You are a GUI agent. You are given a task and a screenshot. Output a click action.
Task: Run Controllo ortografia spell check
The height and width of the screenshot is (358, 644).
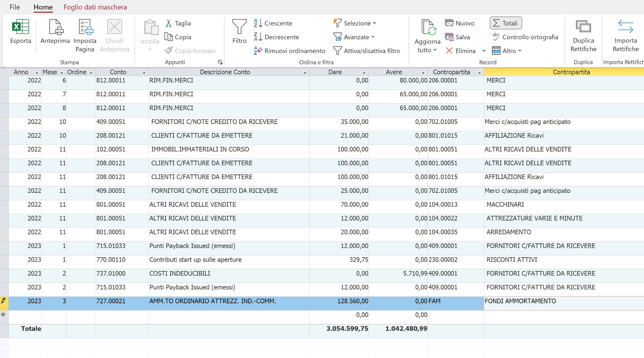[x=525, y=37]
